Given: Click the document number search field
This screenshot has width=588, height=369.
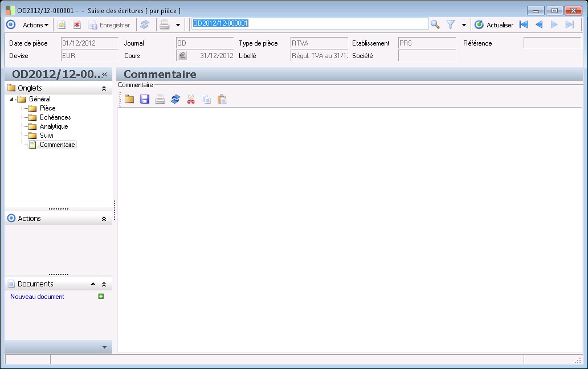Looking at the screenshot, I should click(x=310, y=23).
